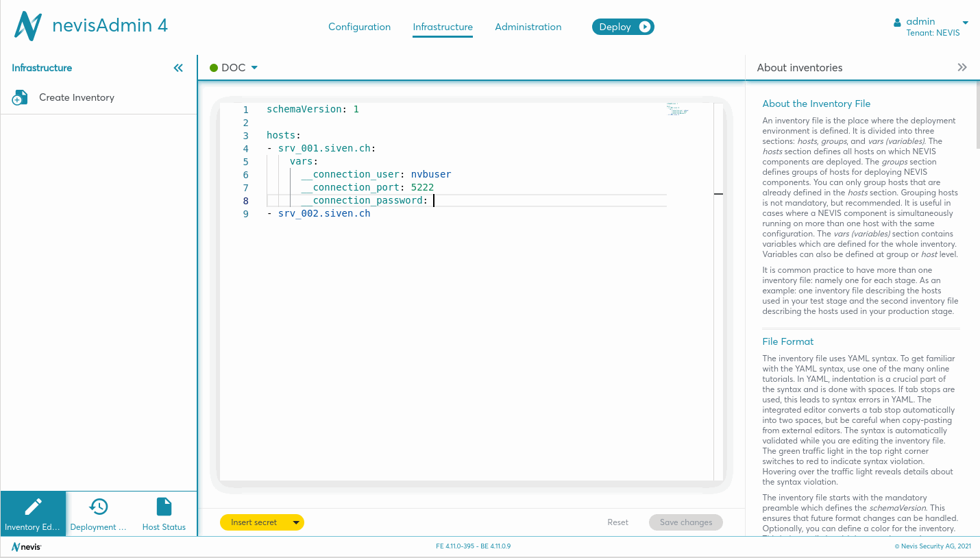Click the Save changes button
The width and height of the screenshot is (980, 558).
tap(685, 522)
